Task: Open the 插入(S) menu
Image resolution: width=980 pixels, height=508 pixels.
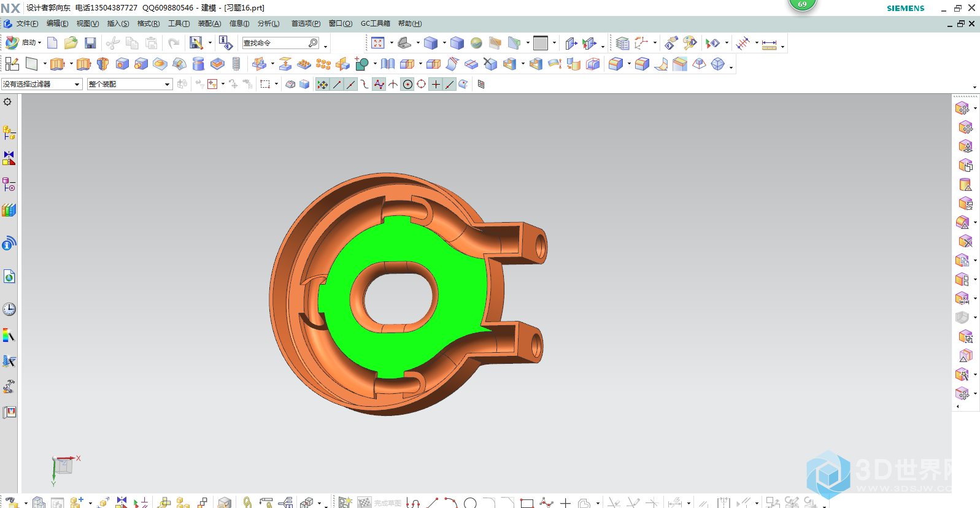Action: point(118,24)
